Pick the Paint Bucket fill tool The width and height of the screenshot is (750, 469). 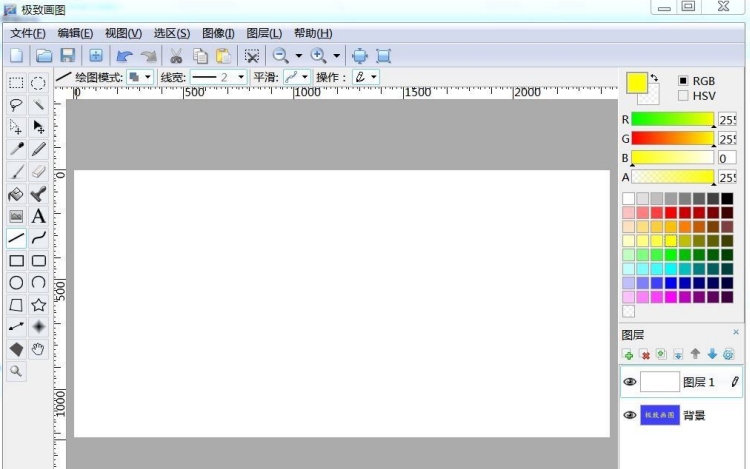pyautogui.click(x=16, y=194)
